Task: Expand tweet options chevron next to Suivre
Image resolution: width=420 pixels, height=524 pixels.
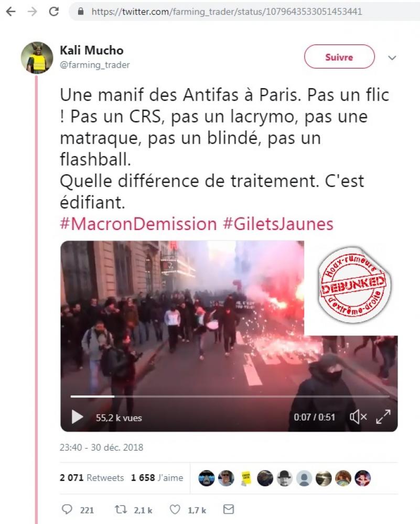Action: pos(392,58)
